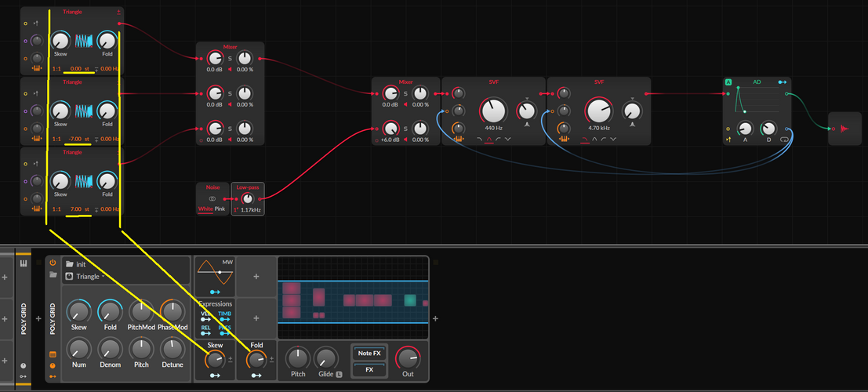Image resolution: width=868 pixels, height=392 pixels.
Task: Click the device Pitch knob near Glide
Action: coord(298,358)
